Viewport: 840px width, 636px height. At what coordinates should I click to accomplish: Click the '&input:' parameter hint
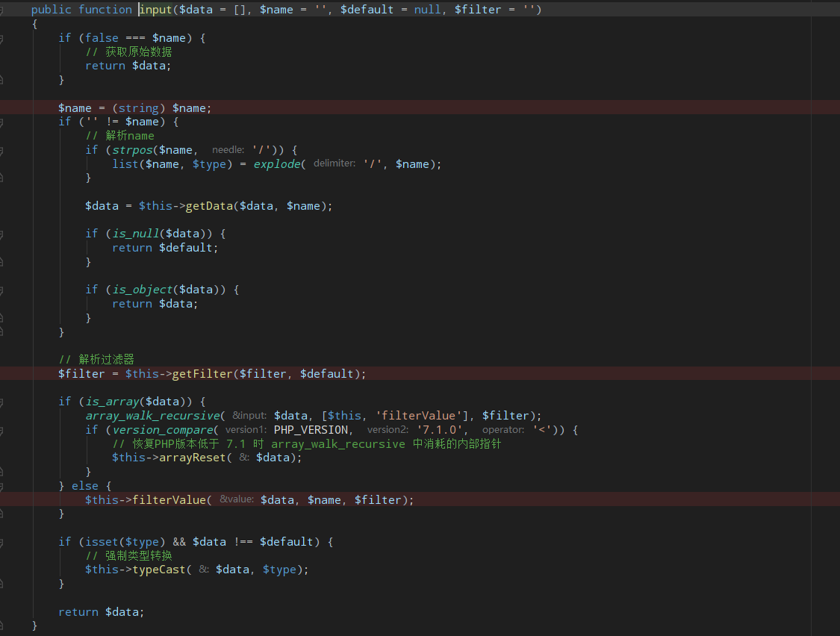click(249, 416)
